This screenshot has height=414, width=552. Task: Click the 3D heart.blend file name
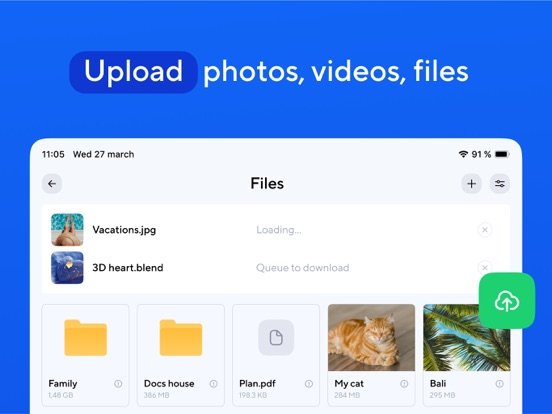click(x=128, y=268)
